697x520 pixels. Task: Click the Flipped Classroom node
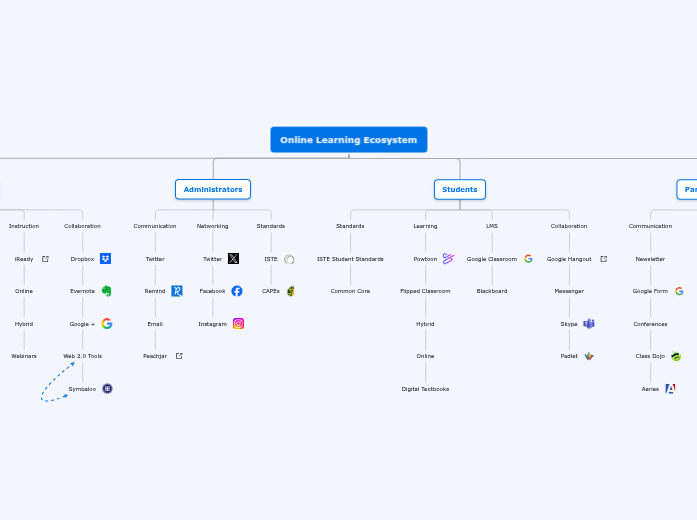[425, 291]
